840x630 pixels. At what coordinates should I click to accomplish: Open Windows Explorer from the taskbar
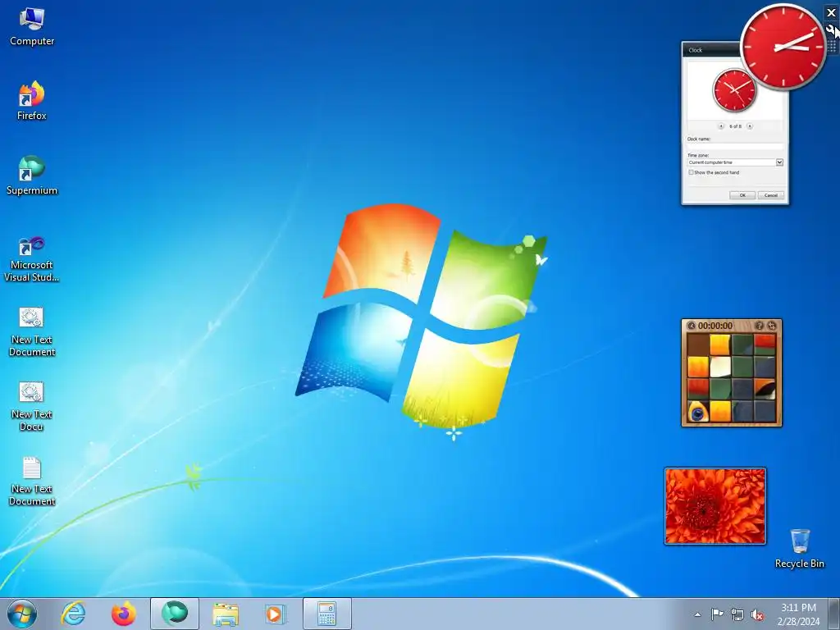226,614
